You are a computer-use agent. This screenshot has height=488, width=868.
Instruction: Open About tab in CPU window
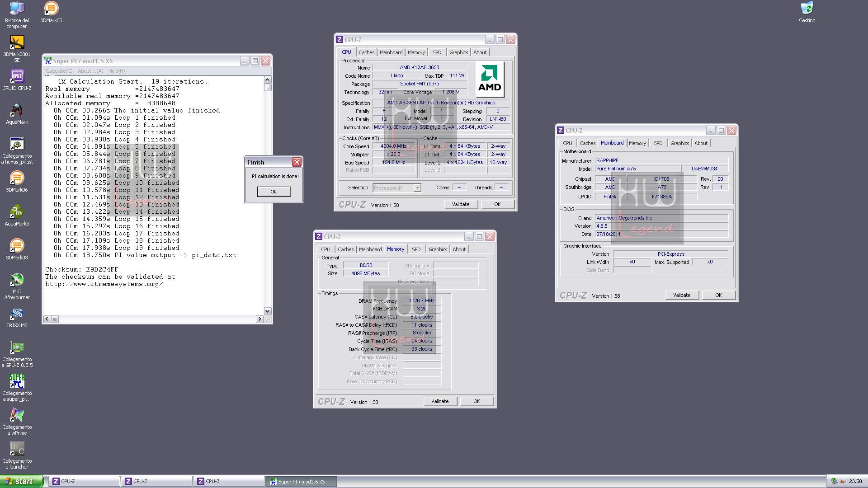480,52
